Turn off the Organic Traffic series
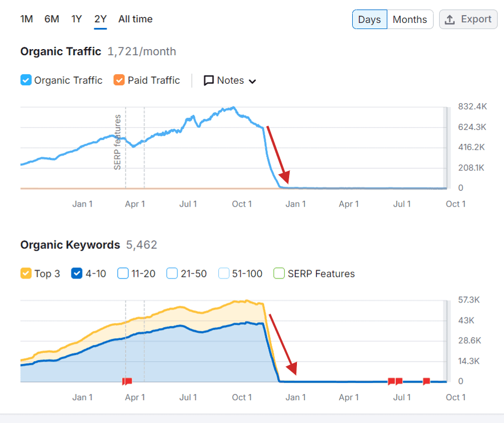The width and height of the screenshot is (504, 423). pyautogui.click(x=25, y=80)
